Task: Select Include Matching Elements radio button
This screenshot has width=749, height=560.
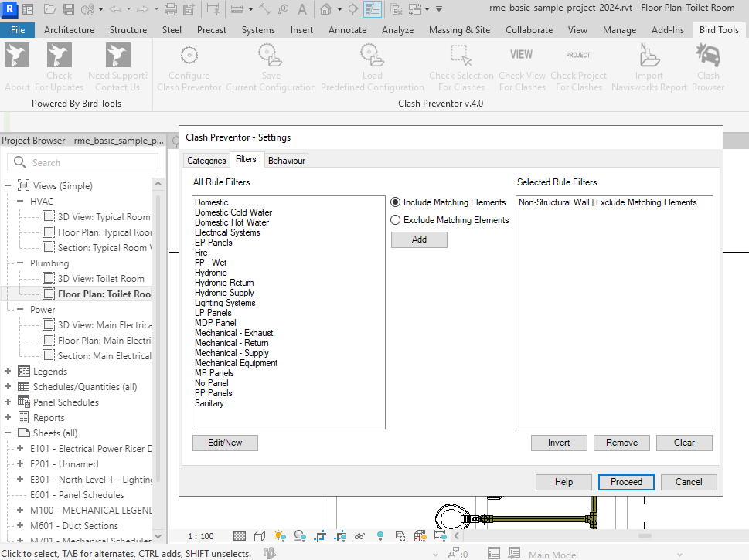Action: tap(396, 202)
